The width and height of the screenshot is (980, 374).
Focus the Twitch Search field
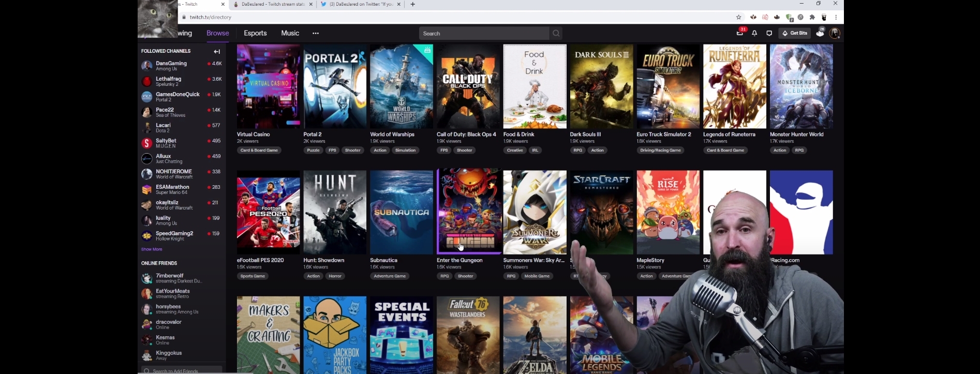click(x=484, y=34)
